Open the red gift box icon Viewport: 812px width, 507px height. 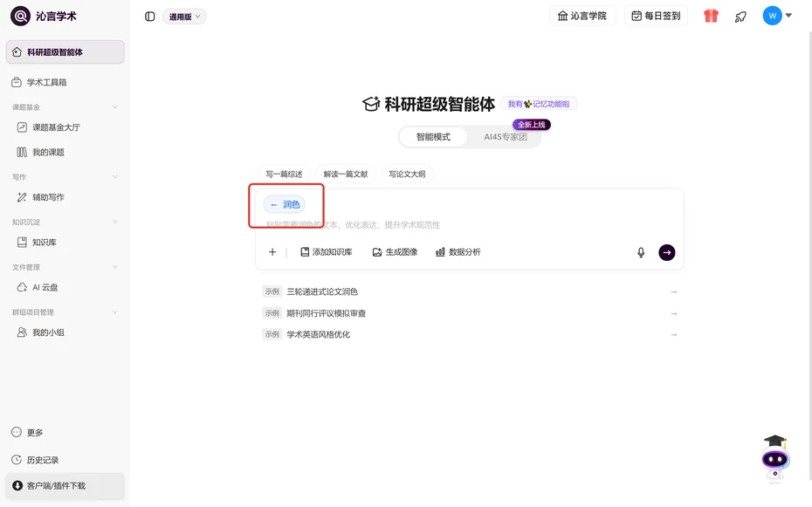[711, 16]
